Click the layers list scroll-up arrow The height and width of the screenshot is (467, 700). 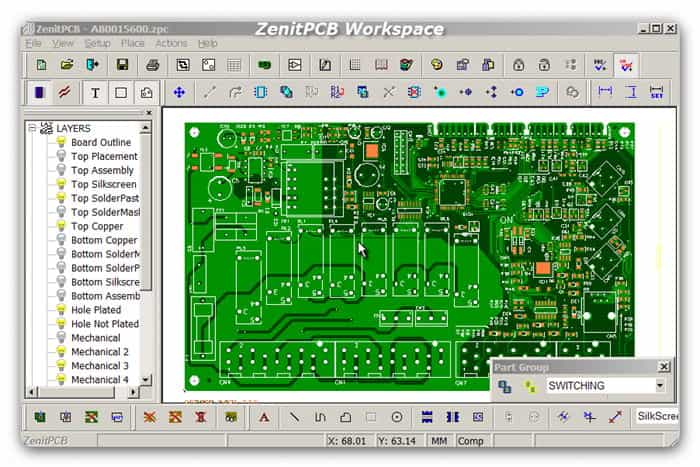point(146,128)
